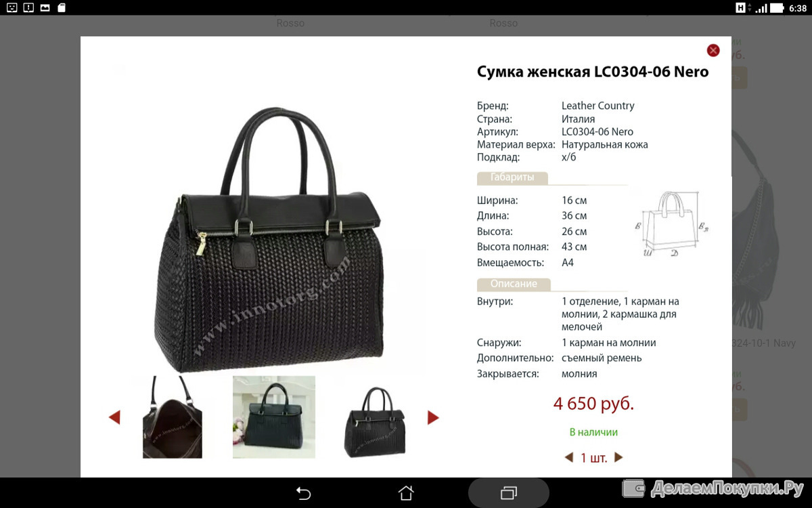
Task: Close the product popup with the red X
Action: pyautogui.click(x=713, y=50)
